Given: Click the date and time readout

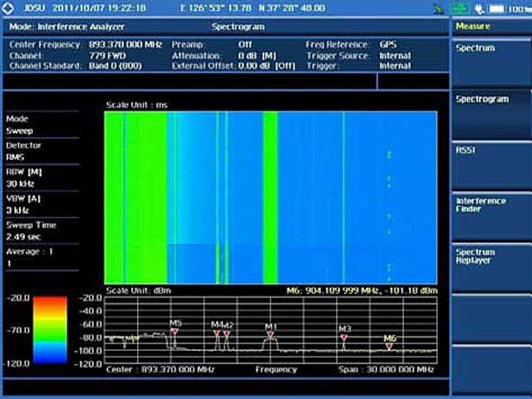Looking at the screenshot, I should [99, 8].
